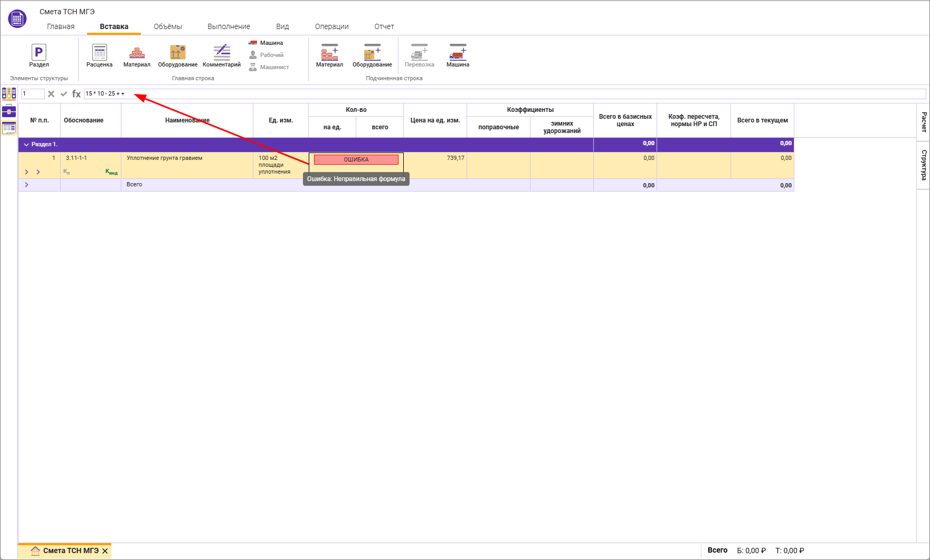
Task: Insert subordinate Оборудование row
Action: [372, 56]
